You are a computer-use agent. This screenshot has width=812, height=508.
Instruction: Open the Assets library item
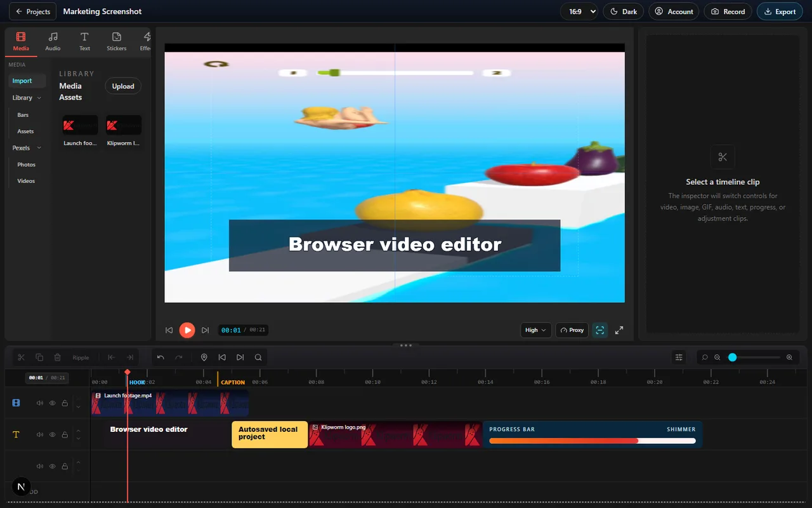coord(25,131)
